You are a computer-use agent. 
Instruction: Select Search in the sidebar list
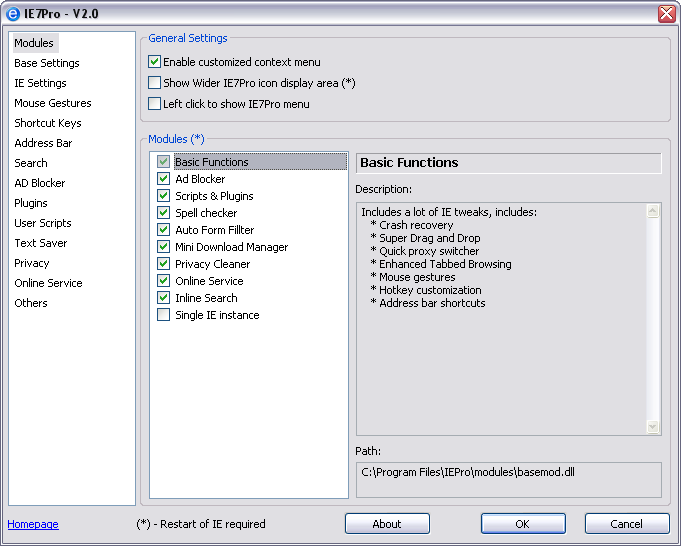click(x=31, y=163)
